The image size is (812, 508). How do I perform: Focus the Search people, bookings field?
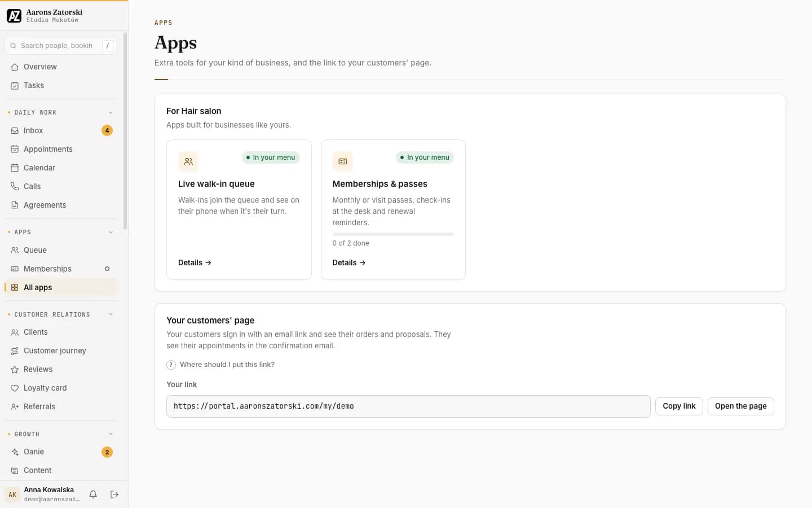click(61, 46)
